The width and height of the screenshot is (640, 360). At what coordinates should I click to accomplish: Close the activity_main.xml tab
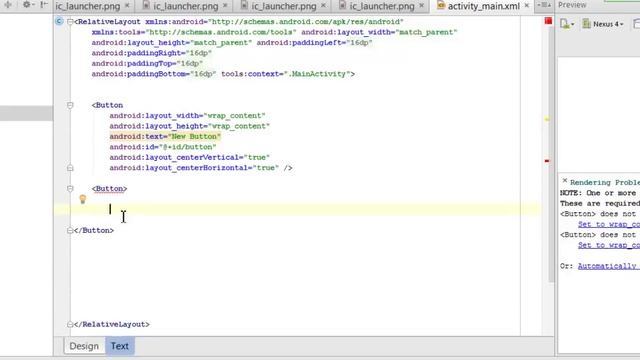pos(527,6)
